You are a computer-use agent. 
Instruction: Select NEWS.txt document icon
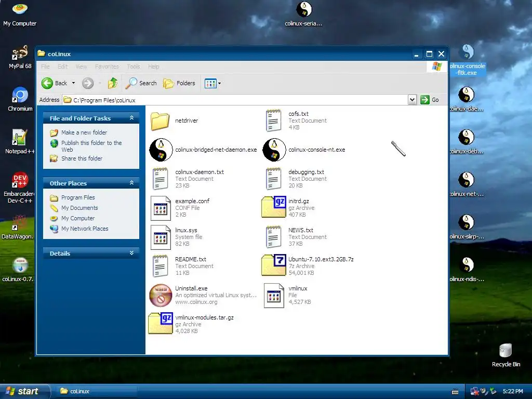click(x=273, y=237)
